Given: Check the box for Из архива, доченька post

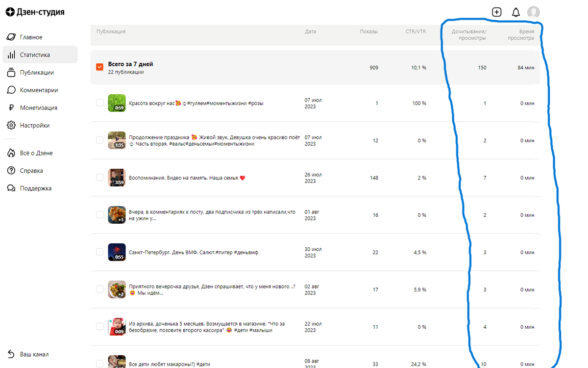Looking at the screenshot, I should click(x=100, y=326).
